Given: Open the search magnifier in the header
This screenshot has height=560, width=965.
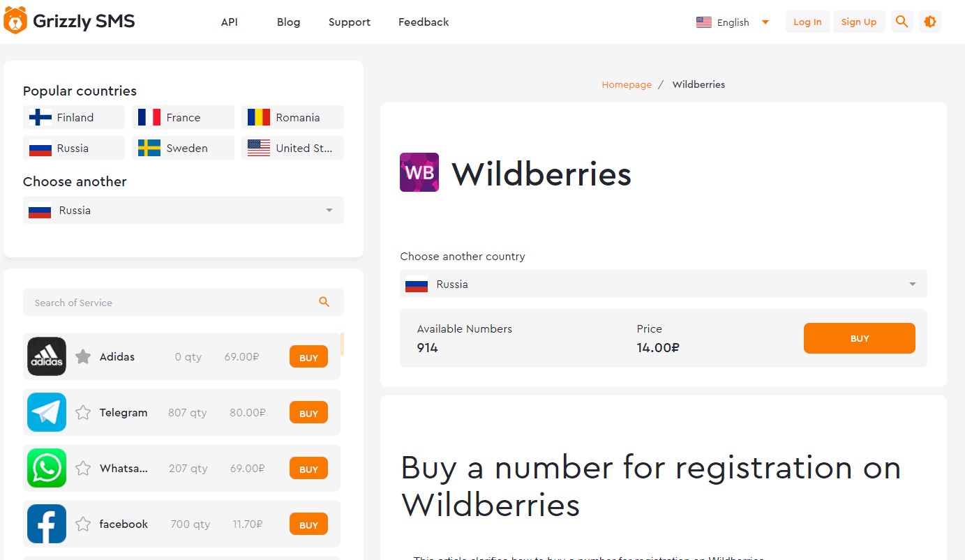Looking at the screenshot, I should (x=902, y=22).
